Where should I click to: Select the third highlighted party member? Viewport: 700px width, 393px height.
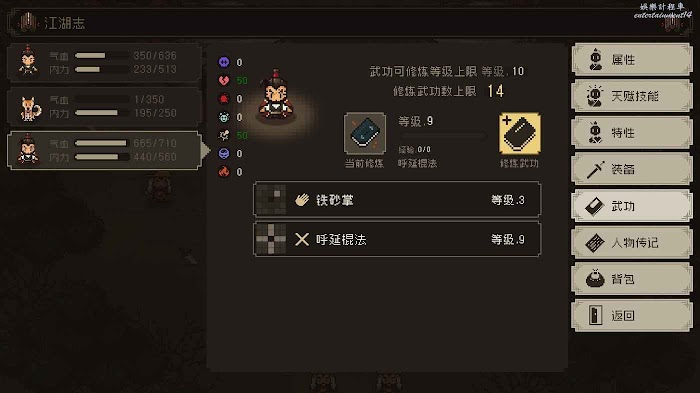(104, 150)
